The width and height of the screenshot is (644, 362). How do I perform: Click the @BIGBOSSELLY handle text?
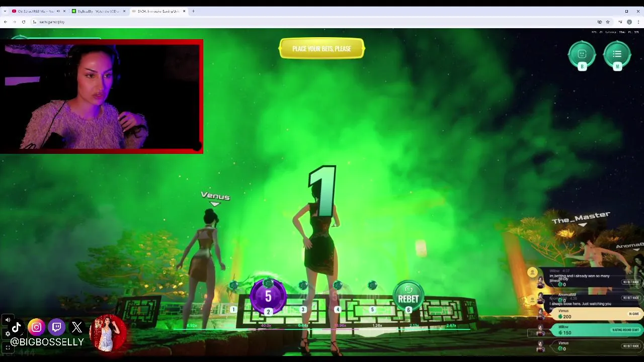[47, 342]
